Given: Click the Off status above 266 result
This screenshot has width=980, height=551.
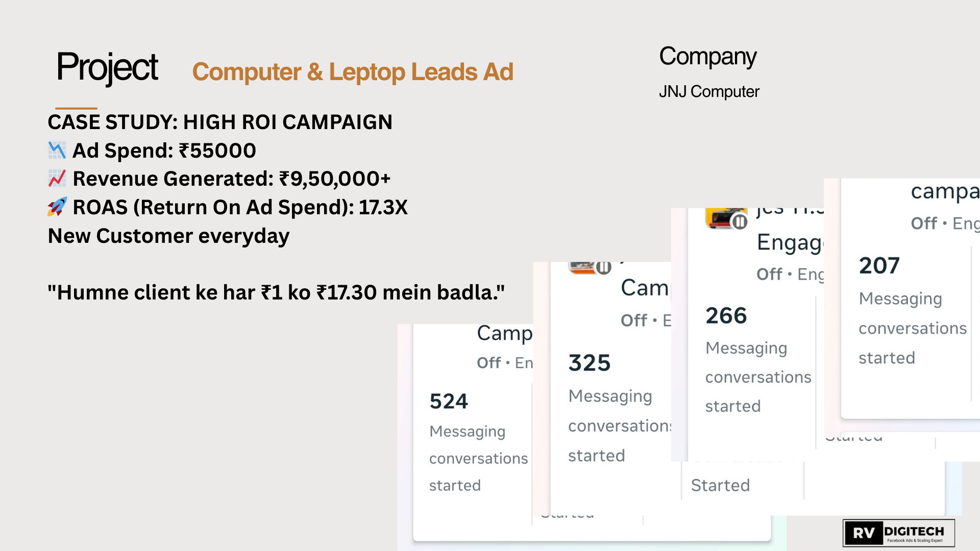Looking at the screenshot, I should tap(769, 274).
